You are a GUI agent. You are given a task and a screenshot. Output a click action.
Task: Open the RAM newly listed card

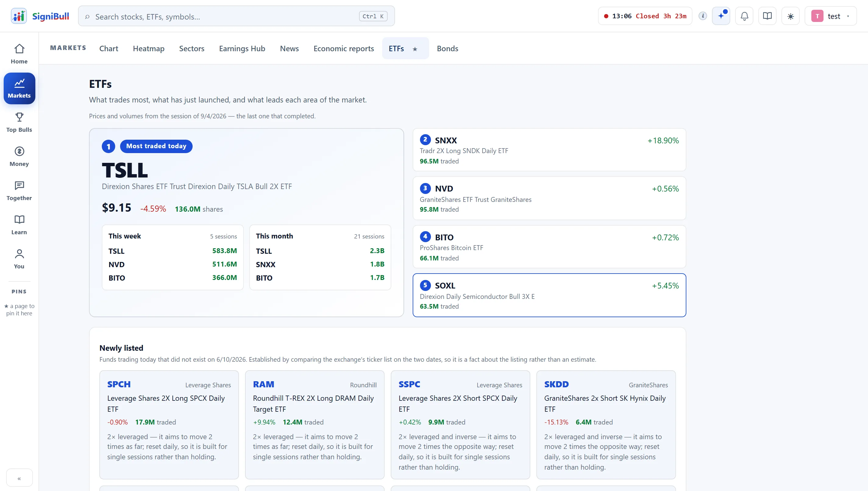click(x=315, y=425)
